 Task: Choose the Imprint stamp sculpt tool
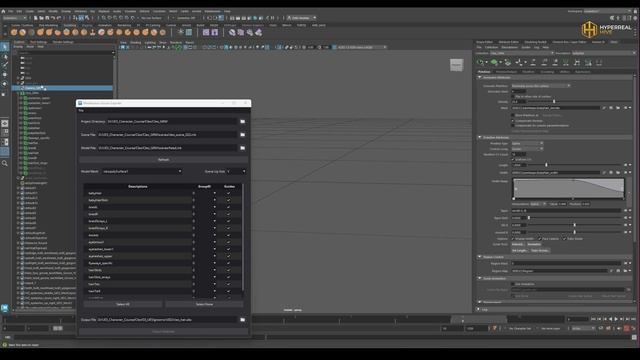pyautogui.click(x=93, y=32)
